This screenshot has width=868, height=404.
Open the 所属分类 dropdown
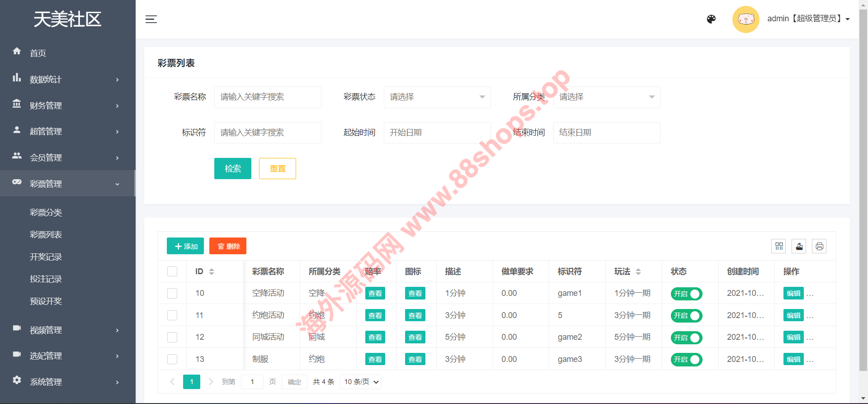point(606,97)
